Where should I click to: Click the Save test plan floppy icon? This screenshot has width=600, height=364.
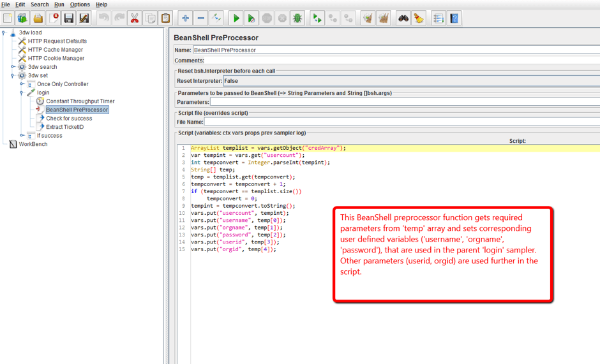pos(69,18)
